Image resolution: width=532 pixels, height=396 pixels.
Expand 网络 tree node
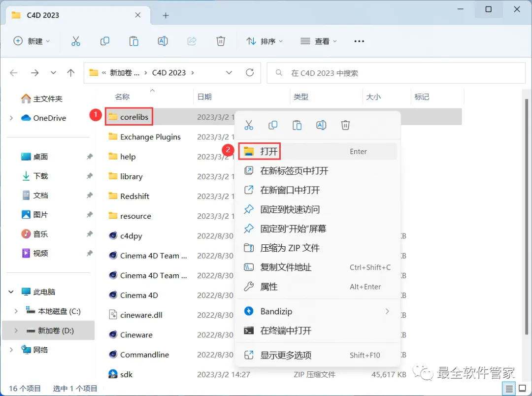click(x=11, y=350)
